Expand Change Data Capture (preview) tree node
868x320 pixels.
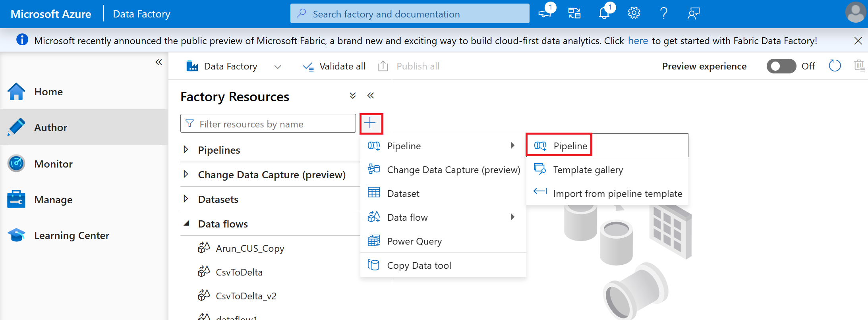186,174
